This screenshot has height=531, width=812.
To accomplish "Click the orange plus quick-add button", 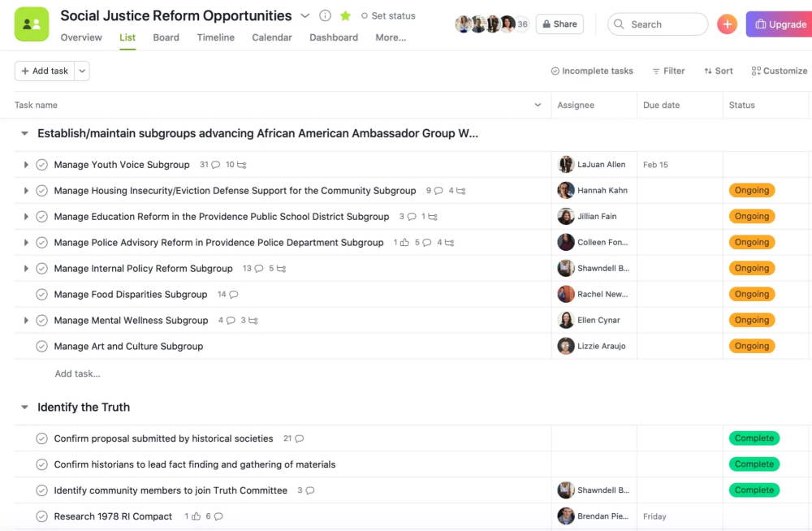I will [727, 24].
